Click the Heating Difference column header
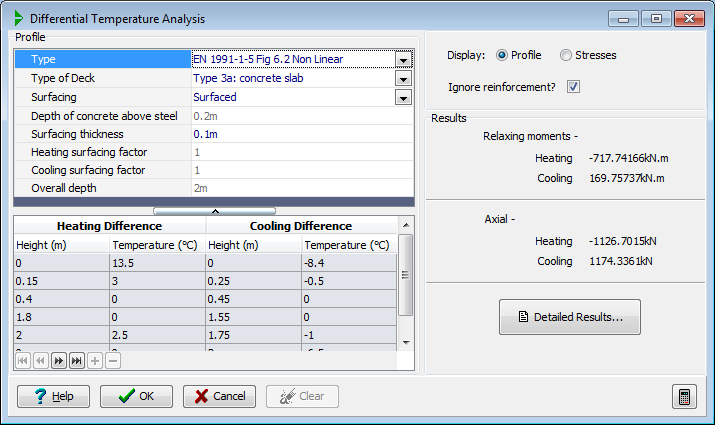Screen dimensions: 715x425 tap(109, 226)
